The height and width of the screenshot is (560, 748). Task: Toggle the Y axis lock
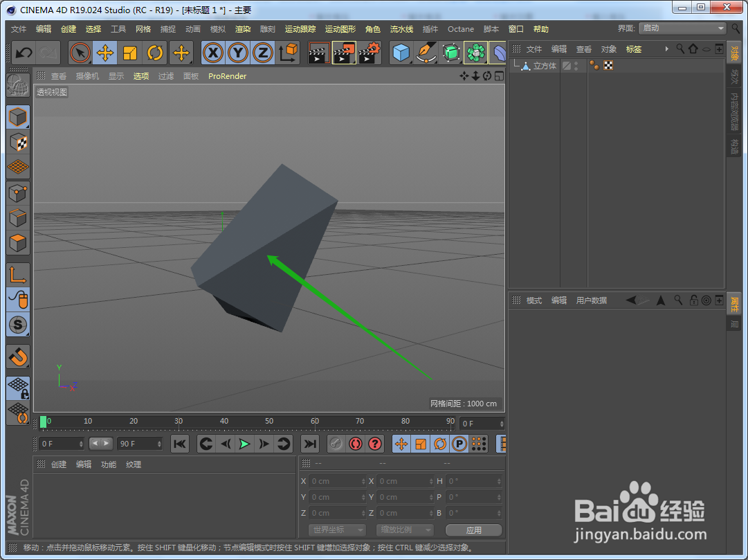(237, 53)
